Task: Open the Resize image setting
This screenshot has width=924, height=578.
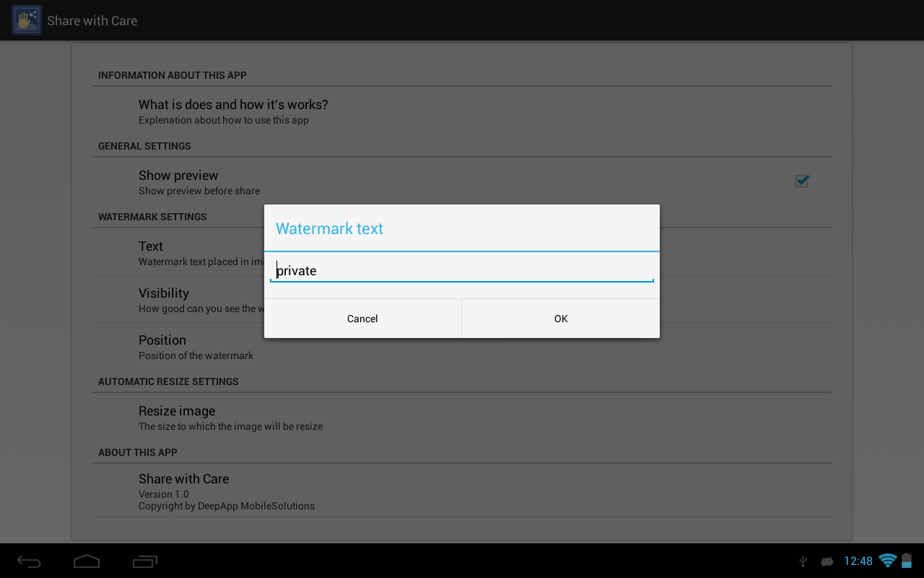Action: [x=462, y=417]
